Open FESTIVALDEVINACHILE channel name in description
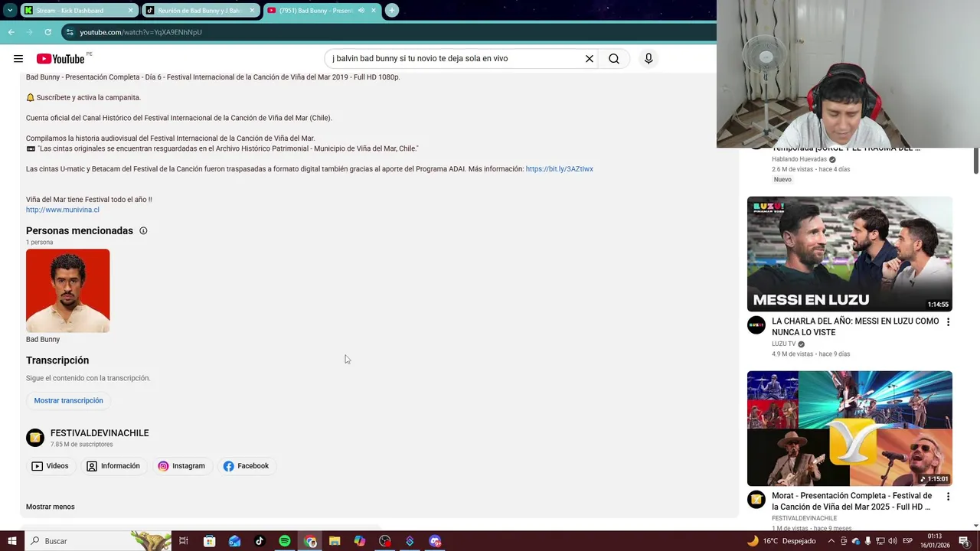The height and width of the screenshot is (551, 980). pos(100,433)
